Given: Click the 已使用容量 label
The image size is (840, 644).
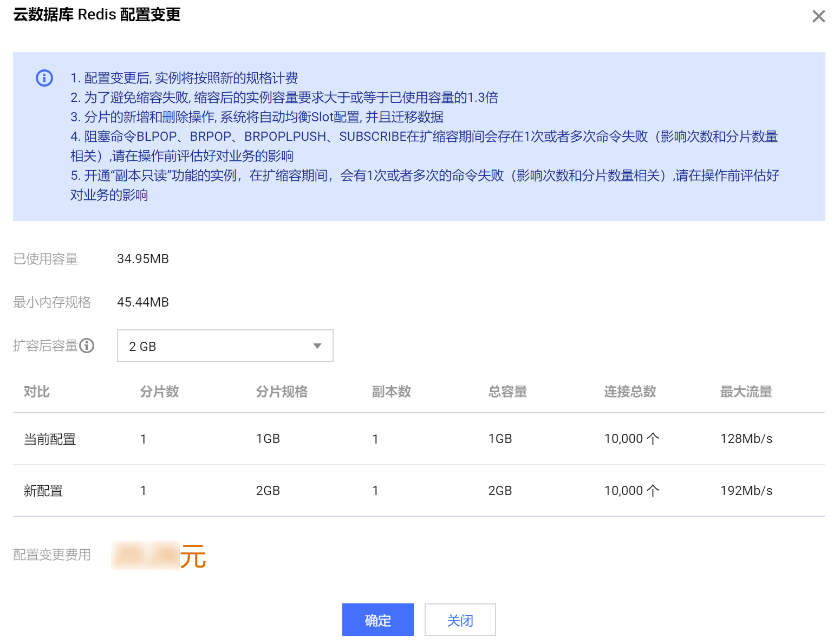Looking at the screenshot, I should click(45, 259).
